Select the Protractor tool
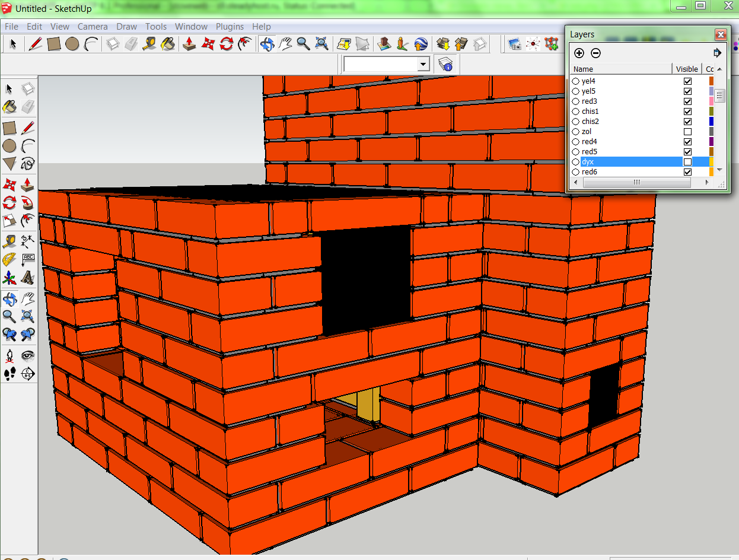The height and width of the screenshot is (560, 739). pos(9,259)
